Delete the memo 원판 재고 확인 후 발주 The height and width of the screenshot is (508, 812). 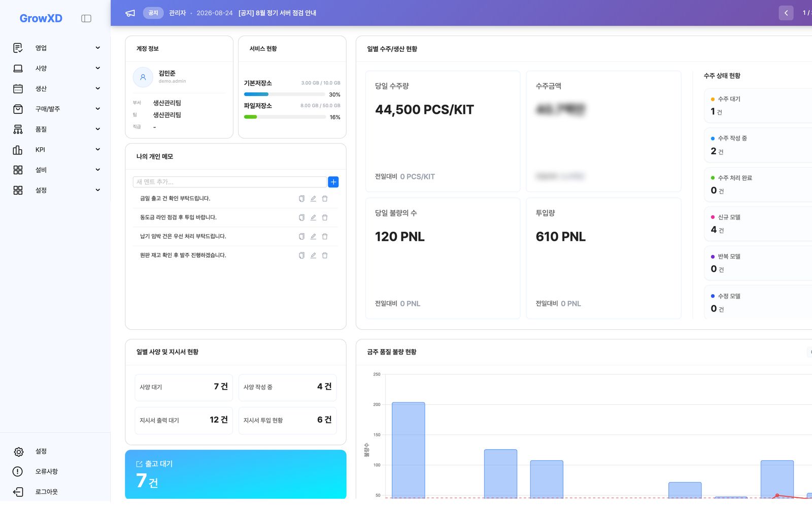click(325, 256)
